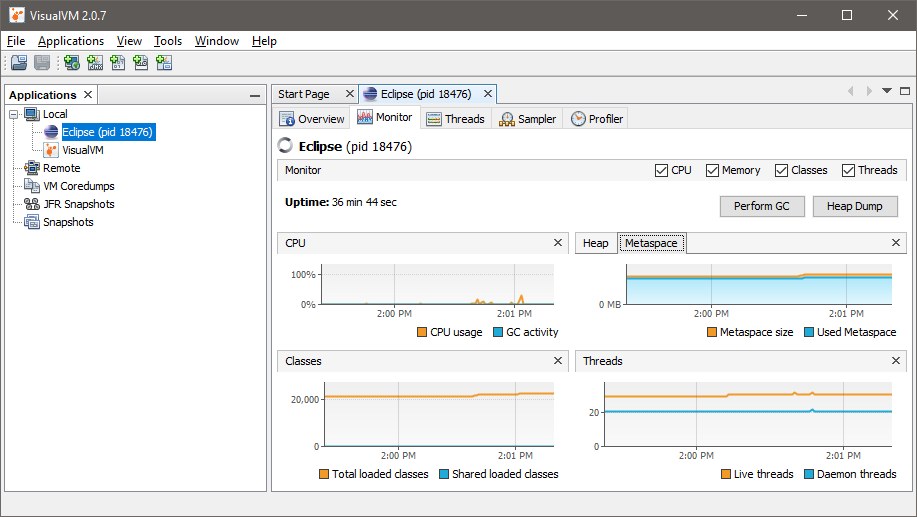This screenshot has height=517, width=917.
Task: Select the VisualVM application node icon
Action: [51, 150]
